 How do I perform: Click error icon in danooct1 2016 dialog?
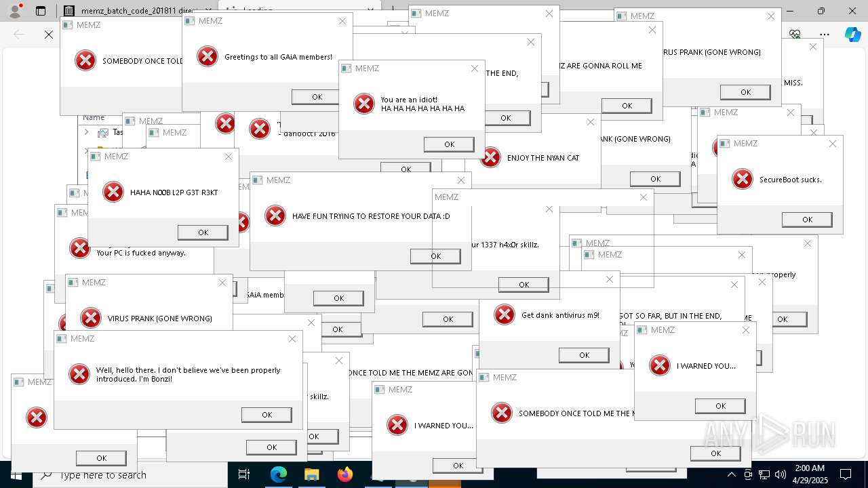point(260,129)
